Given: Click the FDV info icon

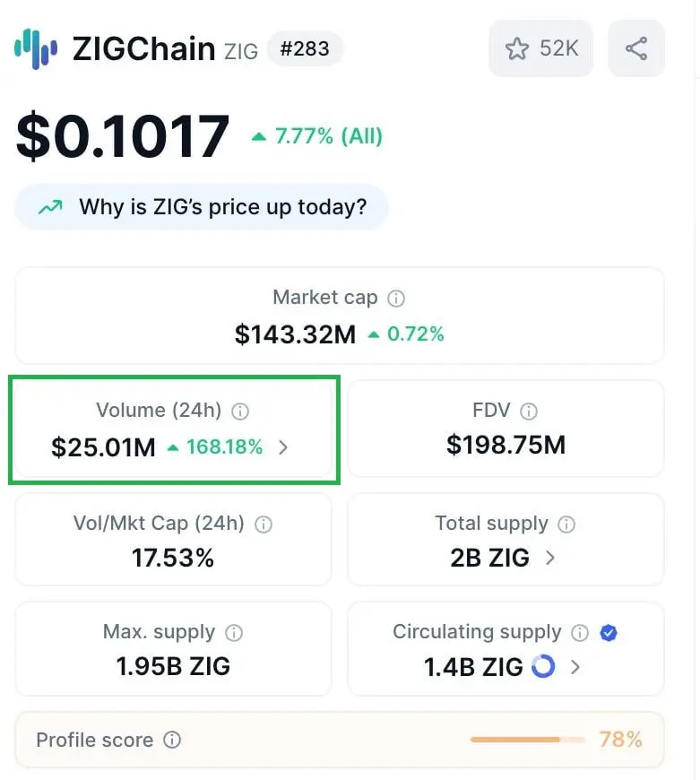Looking at the screenshot, I should point(529,412).
